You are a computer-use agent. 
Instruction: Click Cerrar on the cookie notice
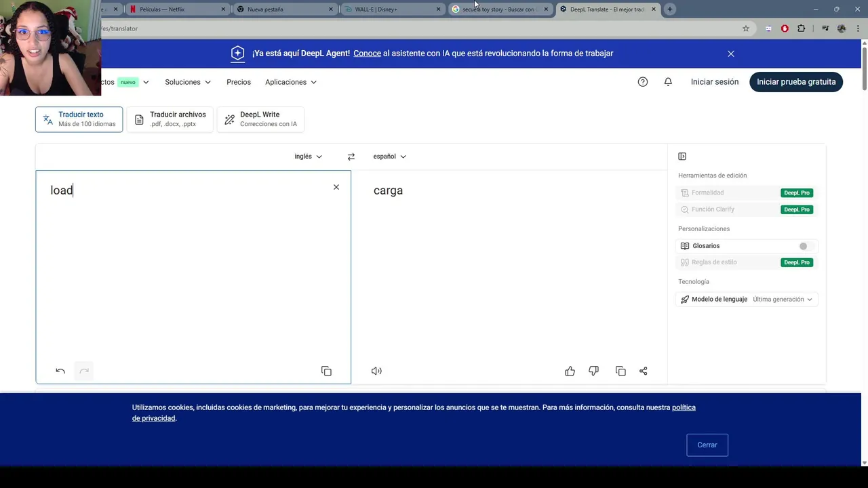coord(707,445)
